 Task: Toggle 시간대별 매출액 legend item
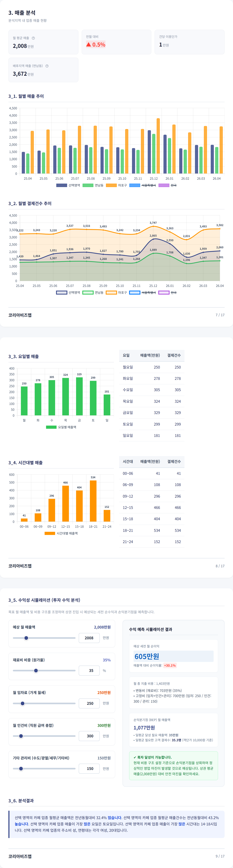point(61,533)
